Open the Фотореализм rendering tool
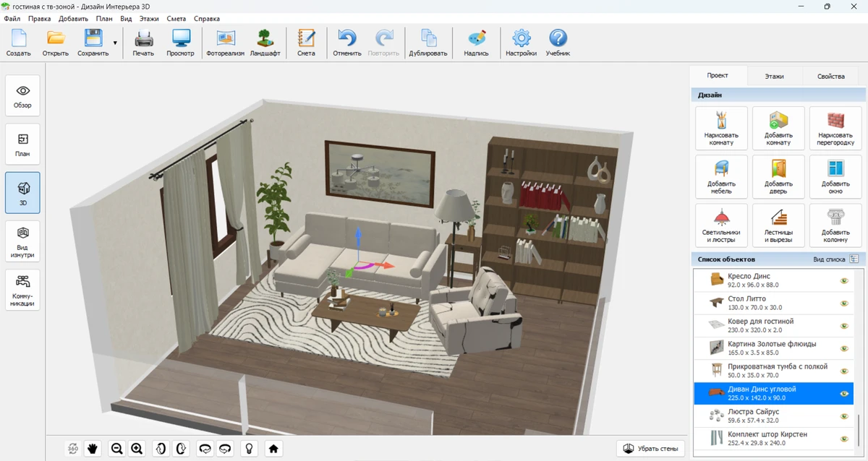 (225, 43)
